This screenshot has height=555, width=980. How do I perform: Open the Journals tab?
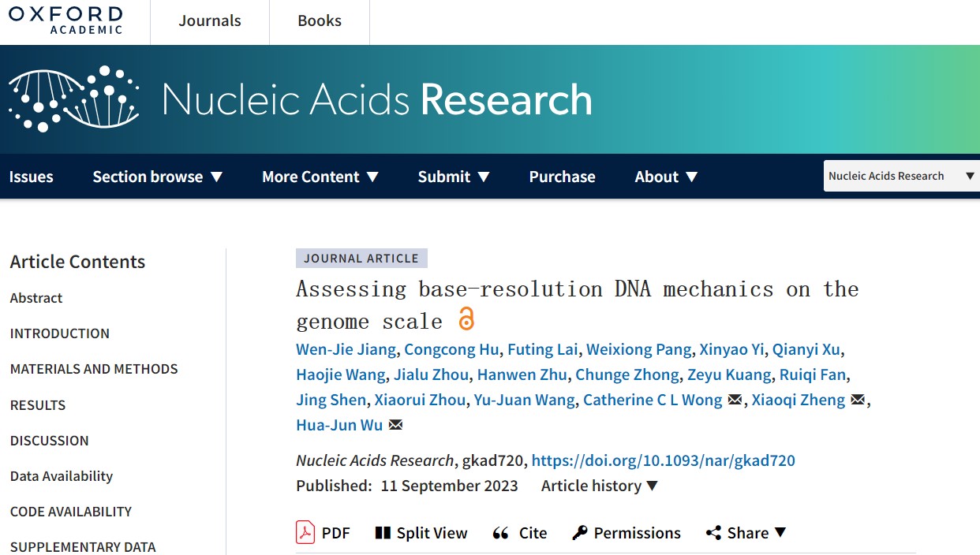coord(210,21)
